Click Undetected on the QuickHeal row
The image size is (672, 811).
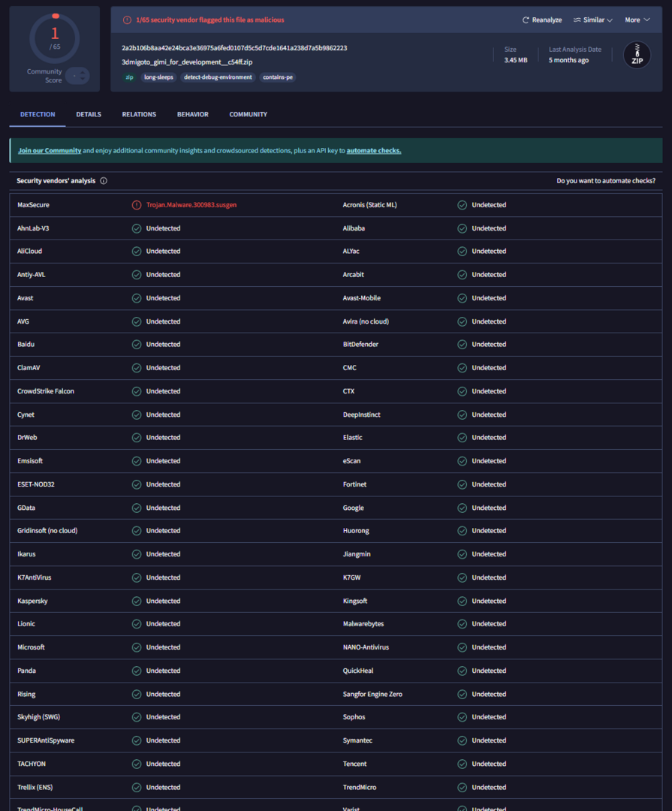[489, 671]
